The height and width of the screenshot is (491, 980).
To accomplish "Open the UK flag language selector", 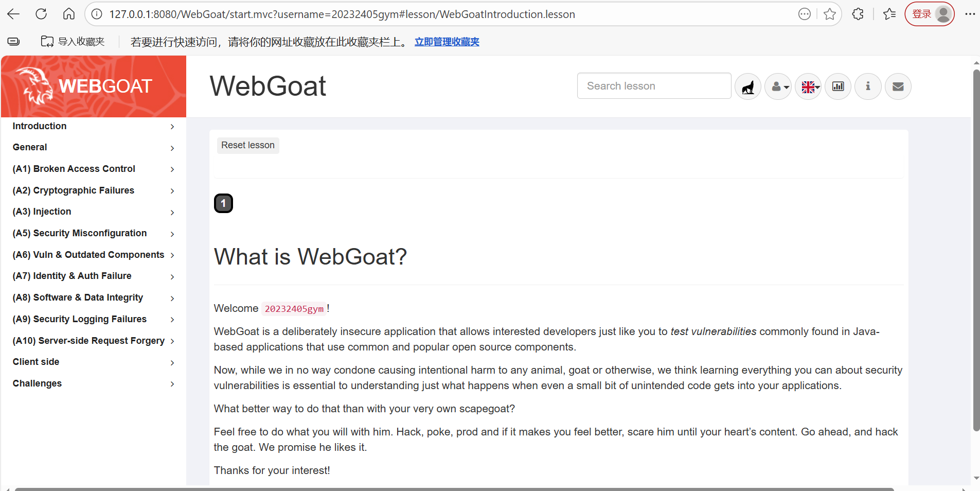I will [808, 86].
